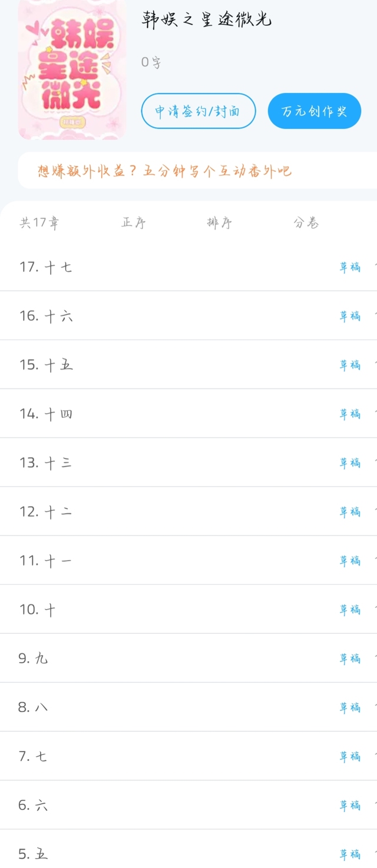Open chapter 12. 十二
Viewport: 377px width, 868px height.
pos(46,512)
